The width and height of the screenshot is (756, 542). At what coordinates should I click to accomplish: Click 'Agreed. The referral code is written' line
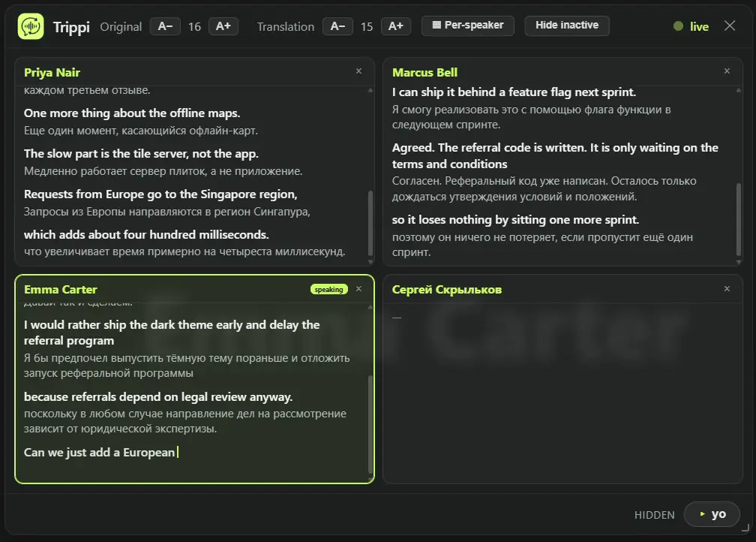click(556, 156)
